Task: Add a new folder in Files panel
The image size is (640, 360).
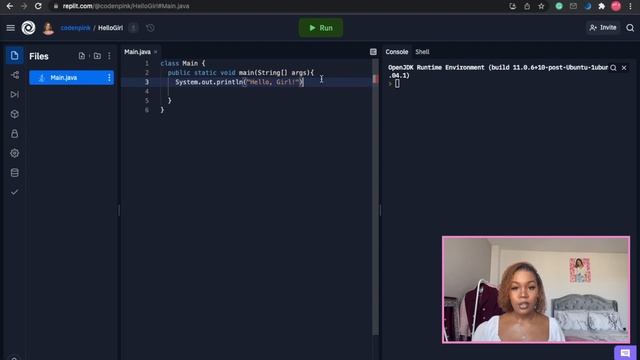Action: pyautogui.click(x=97, y=56)
